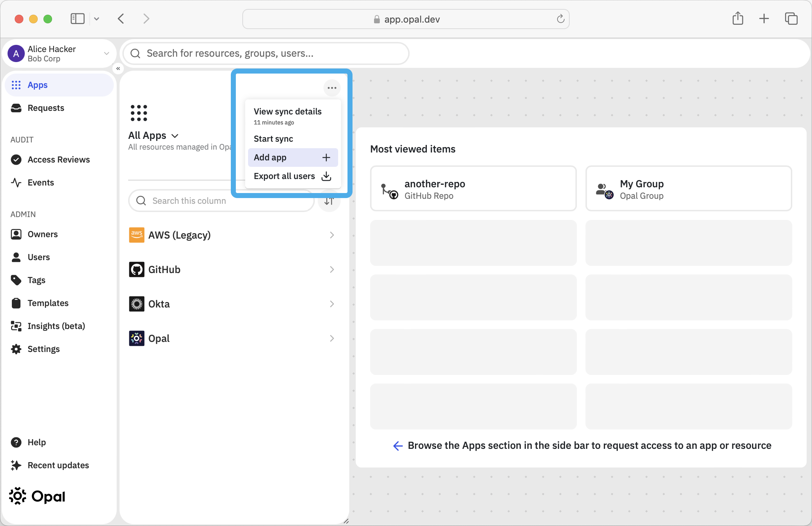Screen dimensions: 812x526
Task: Click the Insights (beta) icon
Action: click(x=16, y=326)
